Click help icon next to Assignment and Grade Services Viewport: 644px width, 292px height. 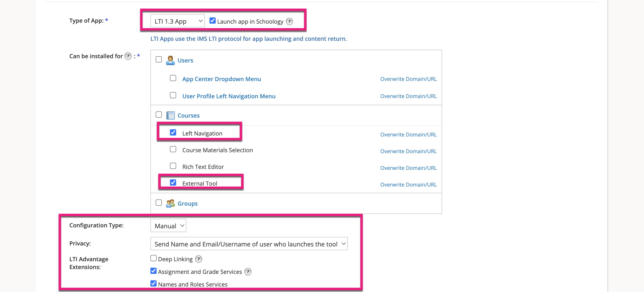click(x=248, y=272)
